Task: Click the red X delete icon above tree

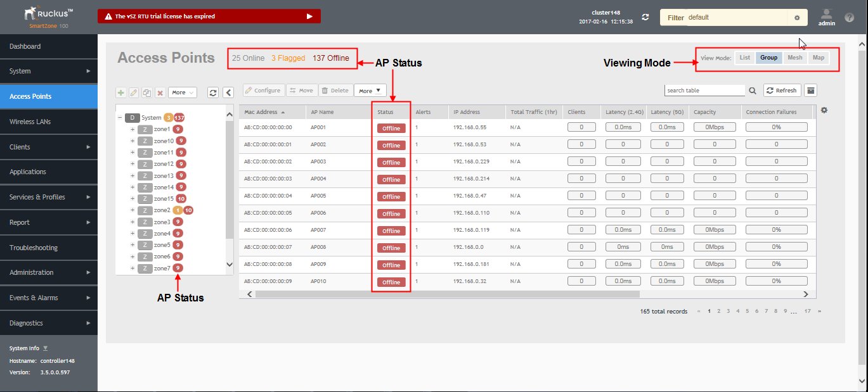Action: pyautogui.click(x=160, y=92)
